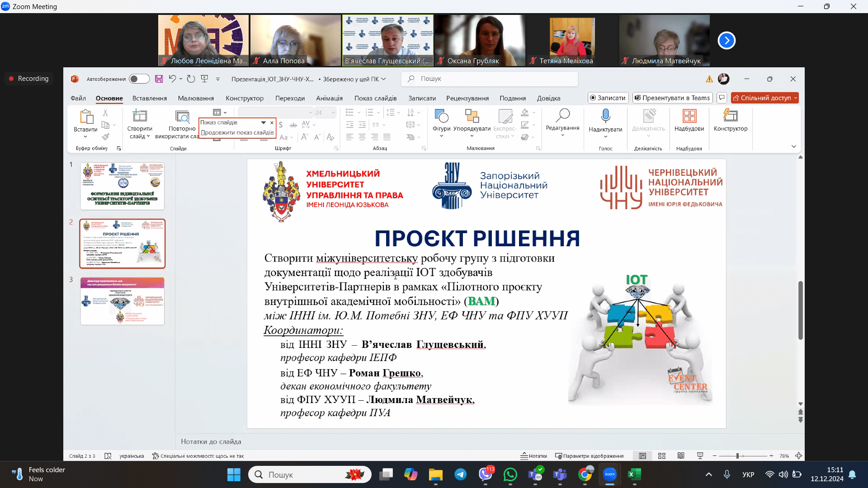The width and height of the screenshot is (868, 488).
Task: Click Презентувати в Teams button
Action: tap(672, 98)
